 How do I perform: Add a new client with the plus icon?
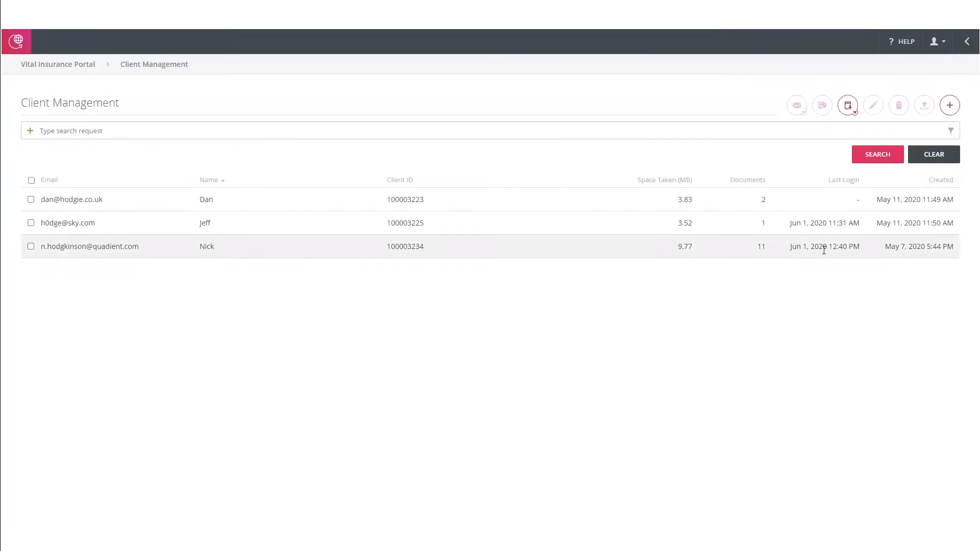[x=949, y=105]
